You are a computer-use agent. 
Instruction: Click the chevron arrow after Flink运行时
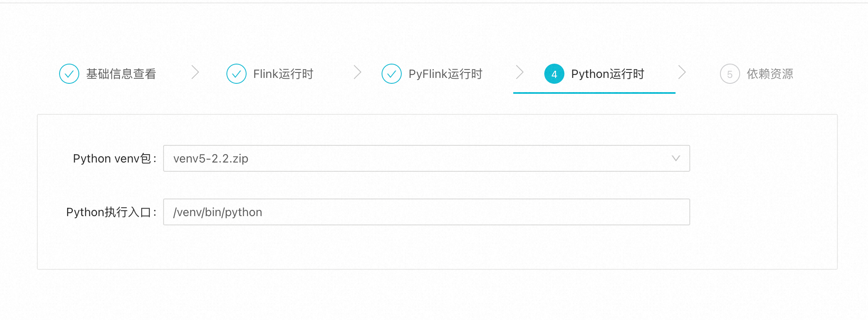(357, 72)
